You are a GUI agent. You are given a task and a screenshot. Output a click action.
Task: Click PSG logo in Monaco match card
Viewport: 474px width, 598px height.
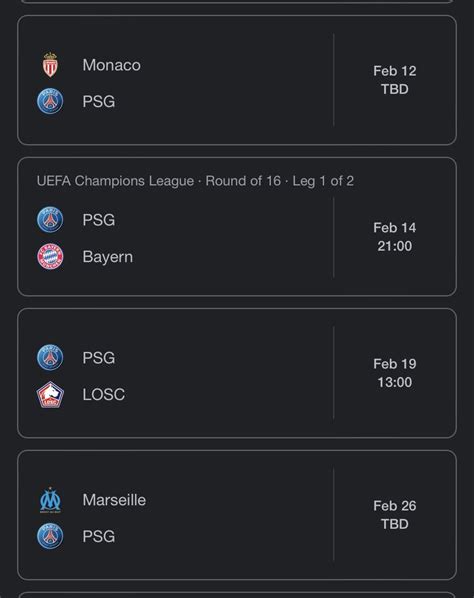point(50,101)
